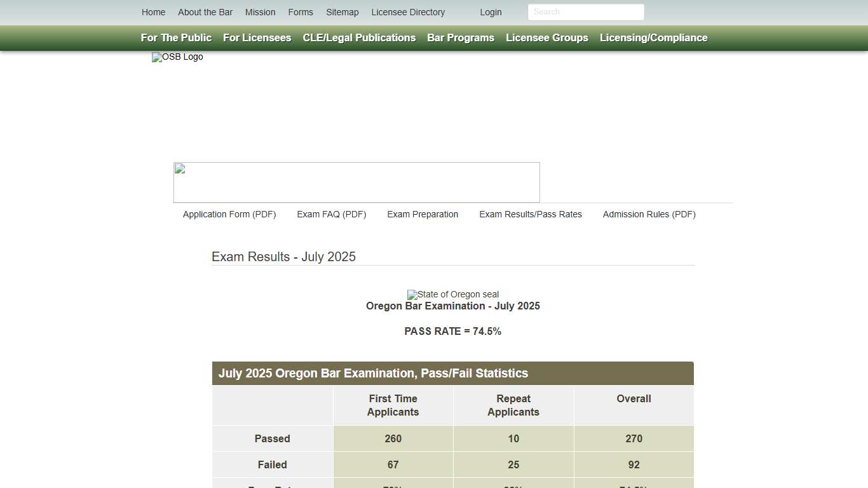The image size is (868, 488).
Task: Open the Sitemap
Action: click(342, 12)
